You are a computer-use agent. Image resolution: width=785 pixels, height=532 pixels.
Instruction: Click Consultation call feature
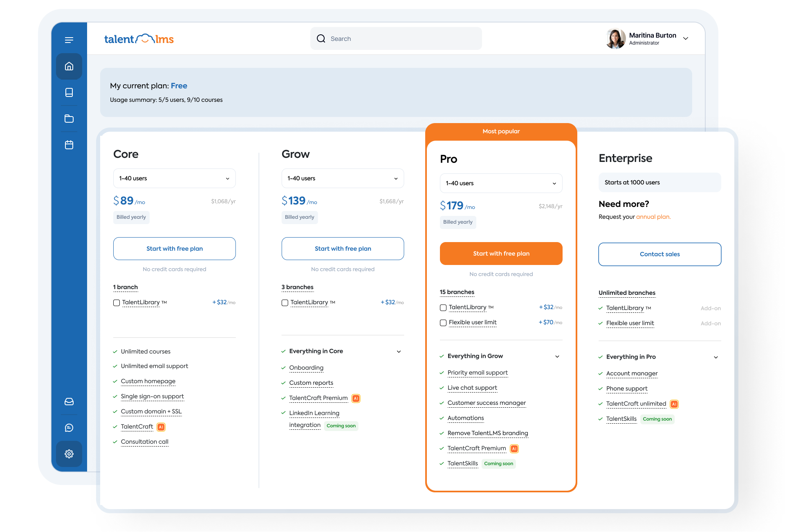click(145, 442)
